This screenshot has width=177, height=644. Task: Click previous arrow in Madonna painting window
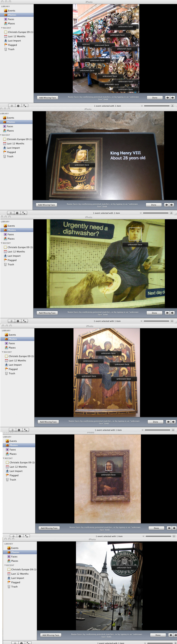tap(168, 422)
